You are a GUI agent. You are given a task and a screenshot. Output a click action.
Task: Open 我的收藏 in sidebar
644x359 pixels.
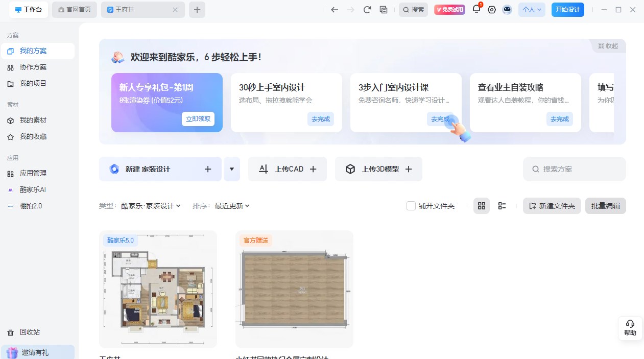pos(38,137)
